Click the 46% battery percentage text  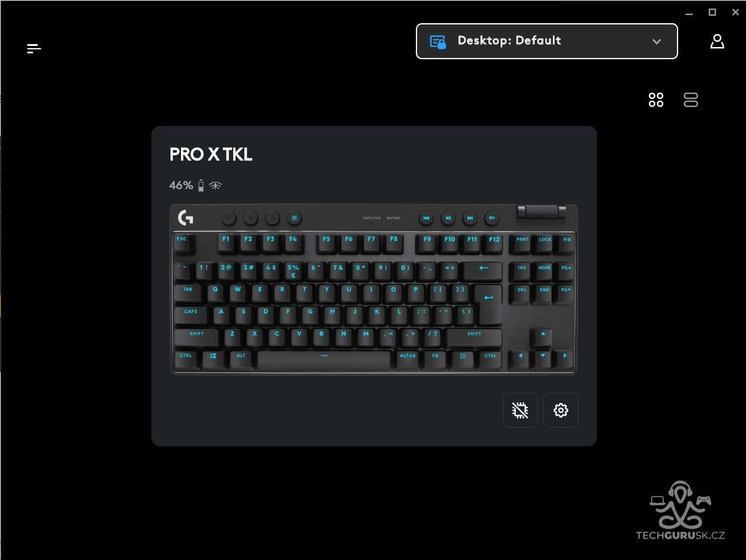click(181, 185)
